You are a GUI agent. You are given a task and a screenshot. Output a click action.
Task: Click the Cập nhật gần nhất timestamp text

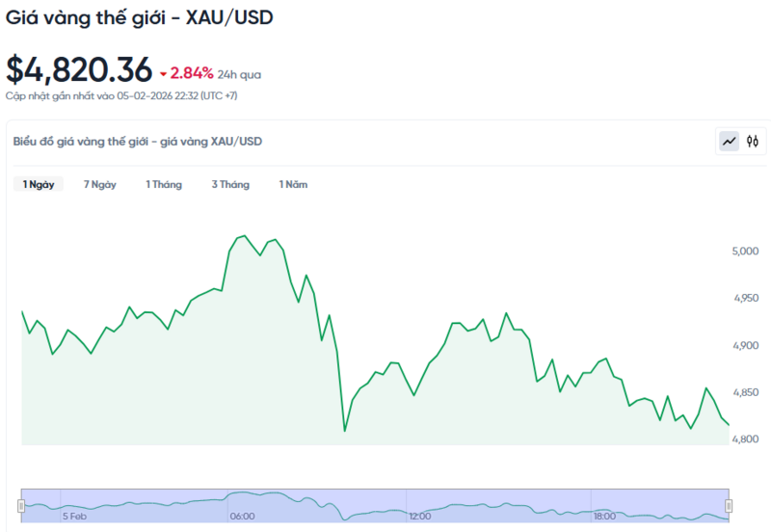tap(122, 95)
